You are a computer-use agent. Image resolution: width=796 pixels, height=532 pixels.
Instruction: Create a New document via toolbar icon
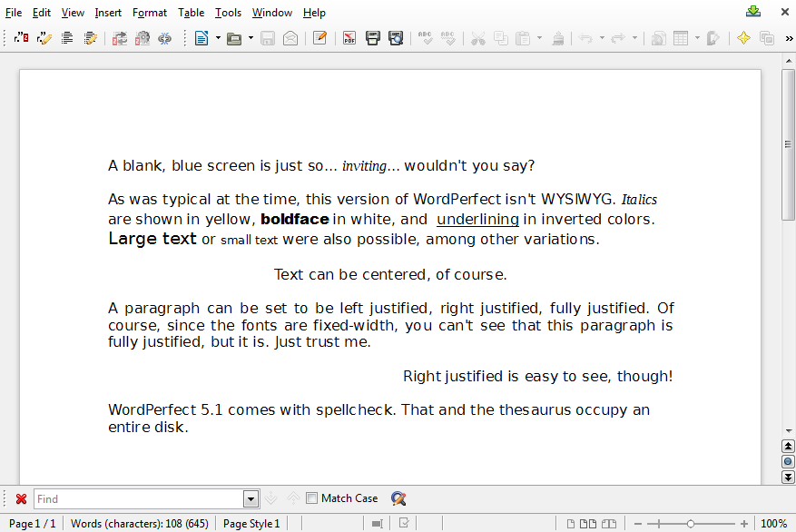point(201,38)
